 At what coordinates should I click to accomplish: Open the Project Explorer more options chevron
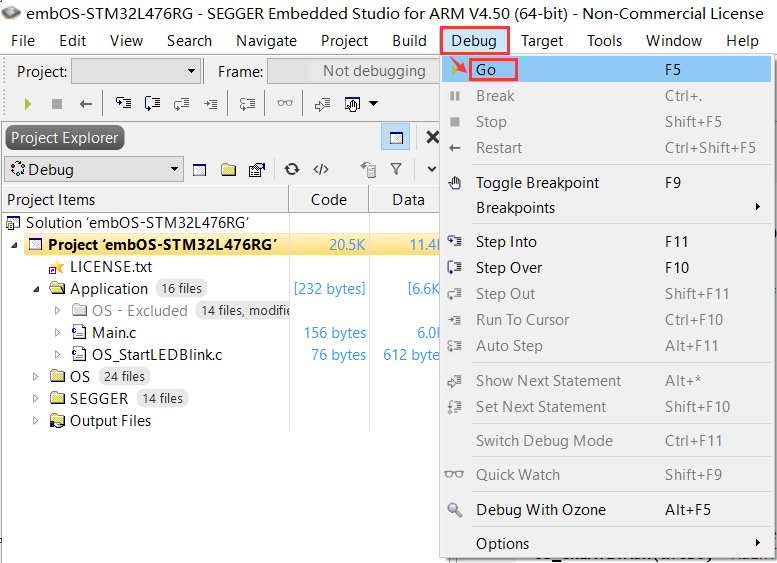point(432,169)
